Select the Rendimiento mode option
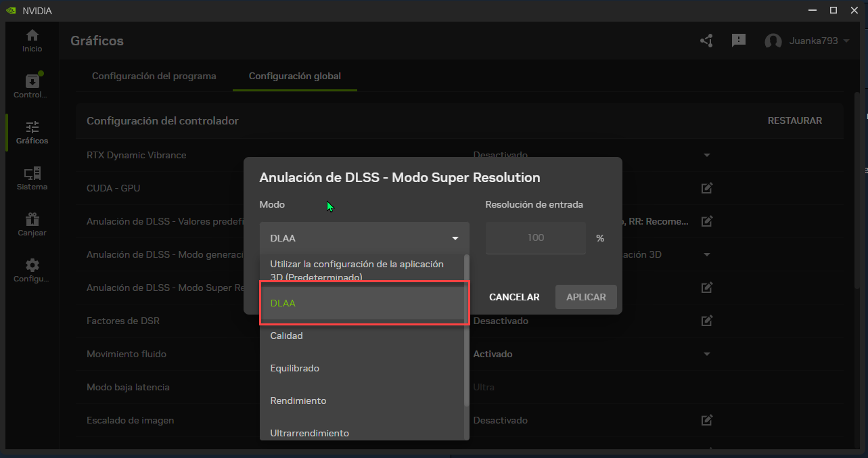The width and height of the screenshot is (868, 458). pos(362,400)
